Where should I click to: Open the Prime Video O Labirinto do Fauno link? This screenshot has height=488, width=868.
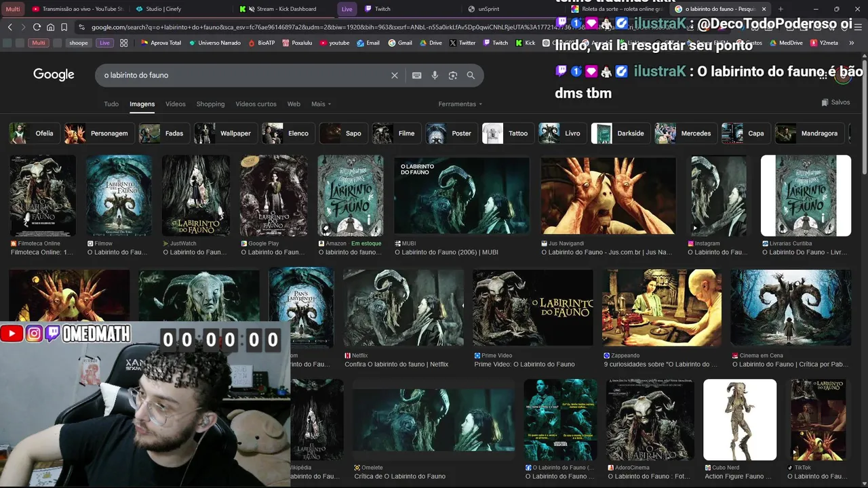click(x=524, y=364)
